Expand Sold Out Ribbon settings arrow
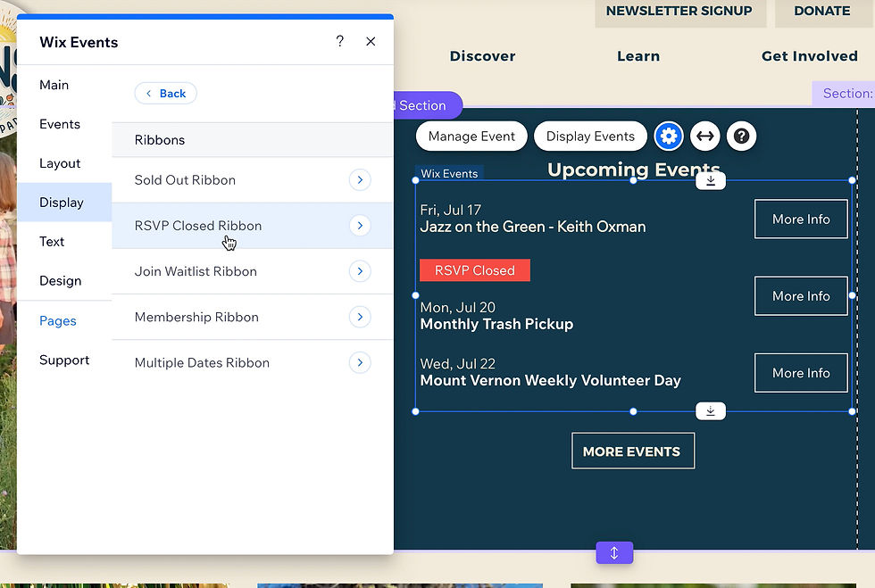Screen dimensions: 875x588 pos(360,179)
